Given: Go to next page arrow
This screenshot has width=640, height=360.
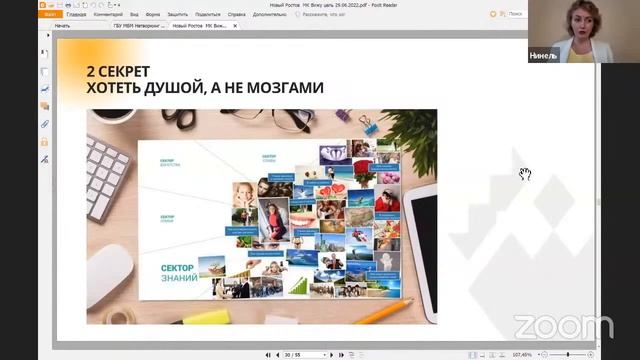Looking at the screenshot, I should click(x=331, y=355).
